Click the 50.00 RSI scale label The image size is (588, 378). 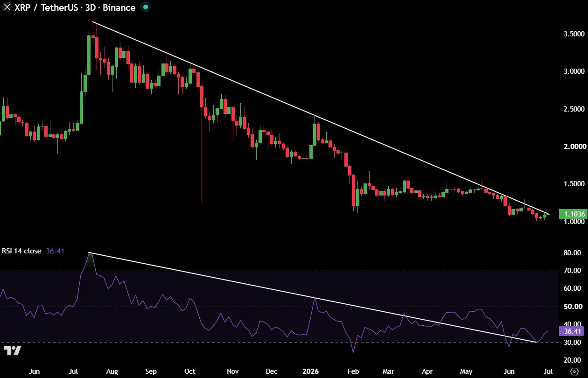point(573,307)
